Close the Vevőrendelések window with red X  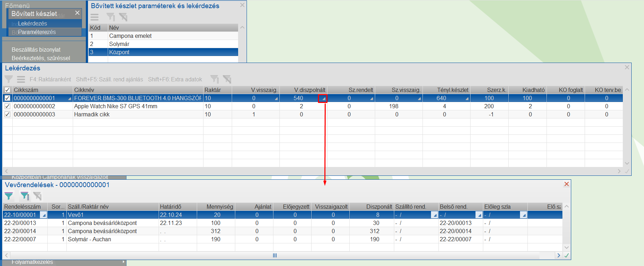(x=567, y=184)
